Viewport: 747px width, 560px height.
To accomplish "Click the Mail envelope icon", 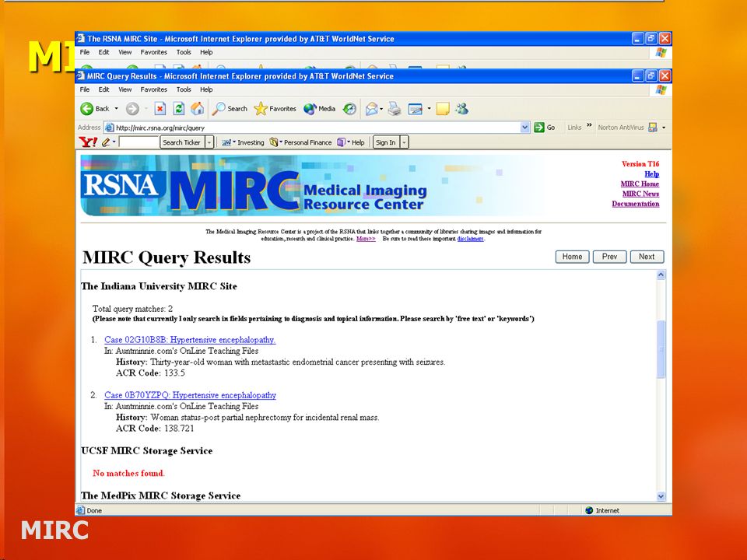I will point(372,109).
